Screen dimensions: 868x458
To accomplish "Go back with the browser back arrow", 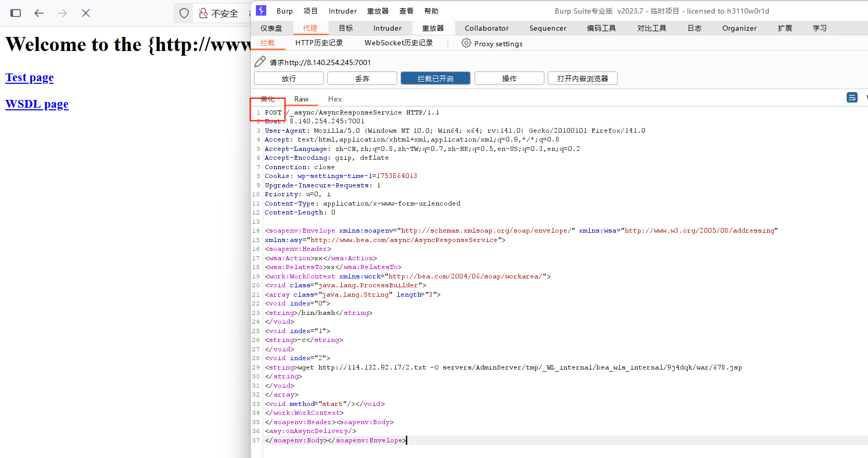I will click(39, 13).
